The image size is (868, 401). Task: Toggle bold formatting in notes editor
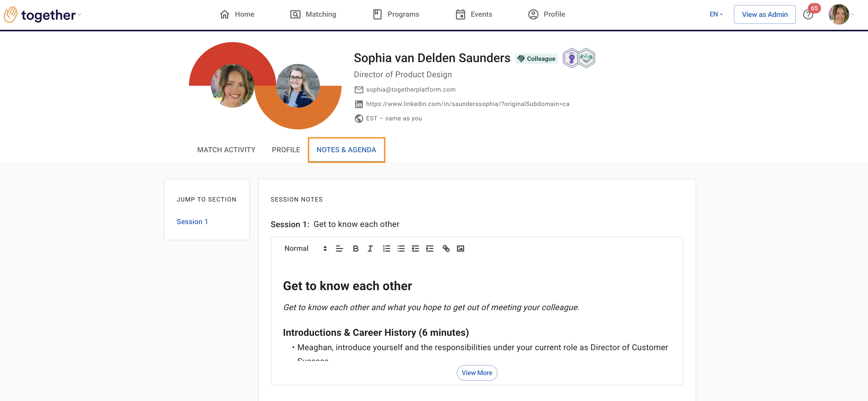click(355, 249)
